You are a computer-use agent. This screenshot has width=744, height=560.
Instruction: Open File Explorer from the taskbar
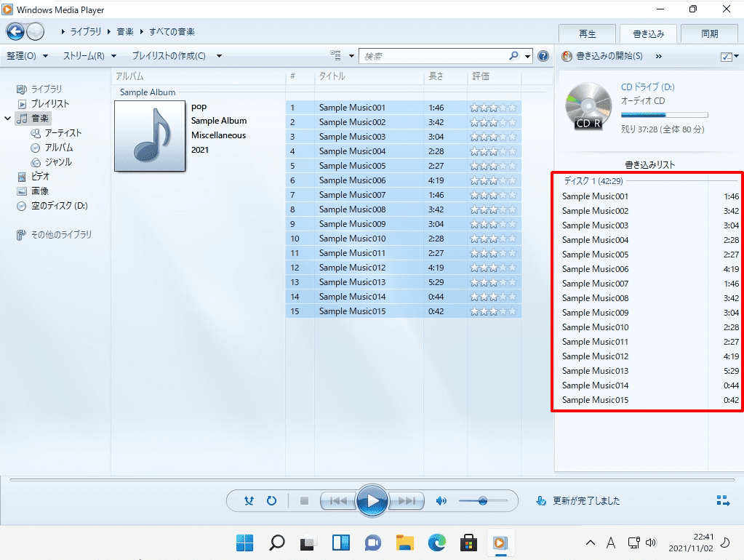click(x=405, y=543)
